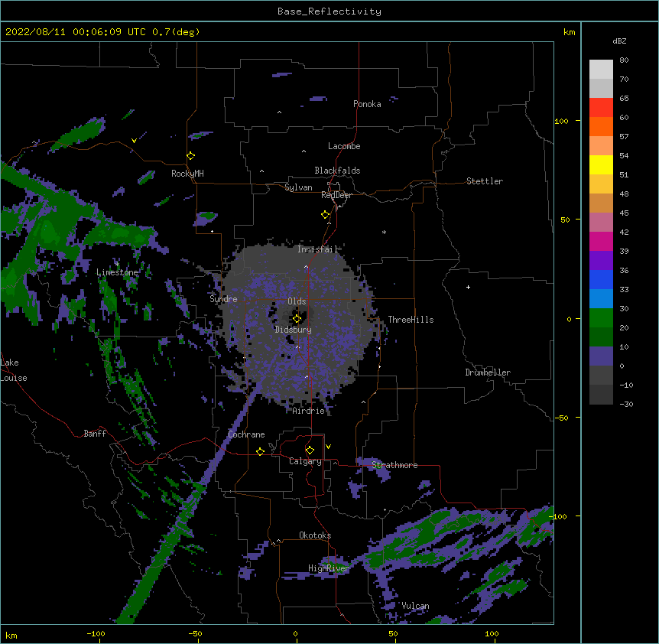The width and height of the screenshot is (659, 644).
Task: Click the HighRiver town label
Action: 329,568
